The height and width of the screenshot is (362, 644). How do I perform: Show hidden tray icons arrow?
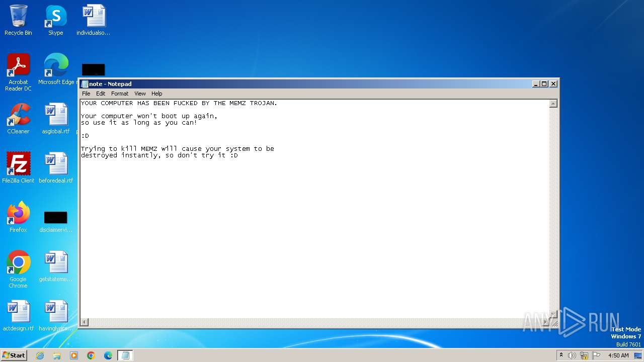point(561,355)
